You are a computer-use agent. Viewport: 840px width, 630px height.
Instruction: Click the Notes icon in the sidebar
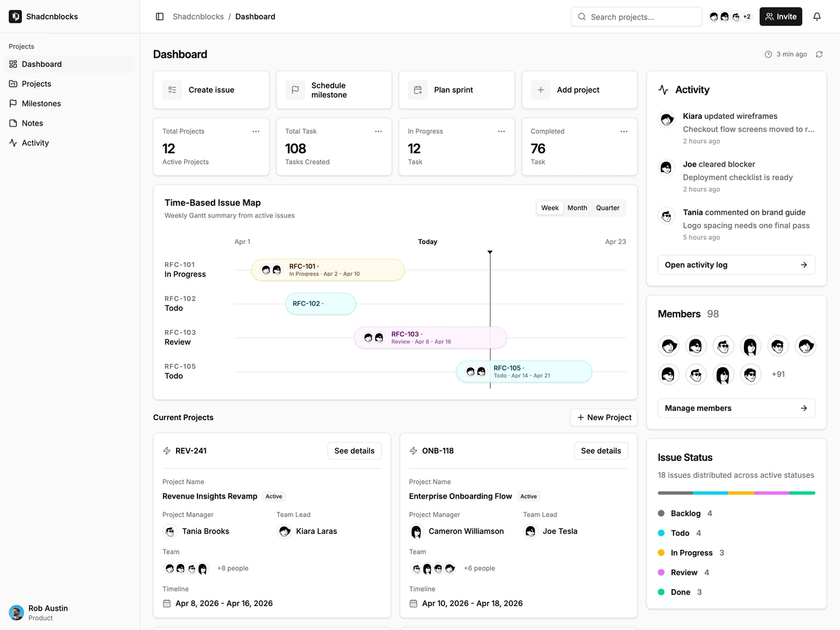(13, 123)
